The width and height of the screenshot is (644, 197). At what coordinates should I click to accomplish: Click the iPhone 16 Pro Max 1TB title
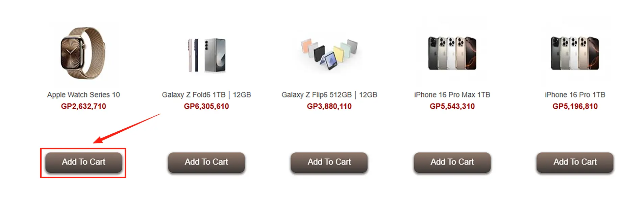pos(452,95)
